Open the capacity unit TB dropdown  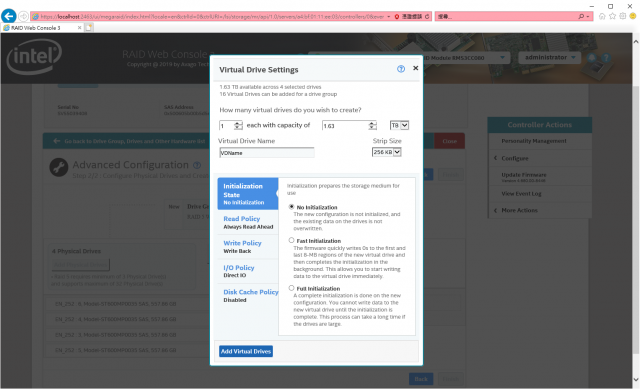400,125
